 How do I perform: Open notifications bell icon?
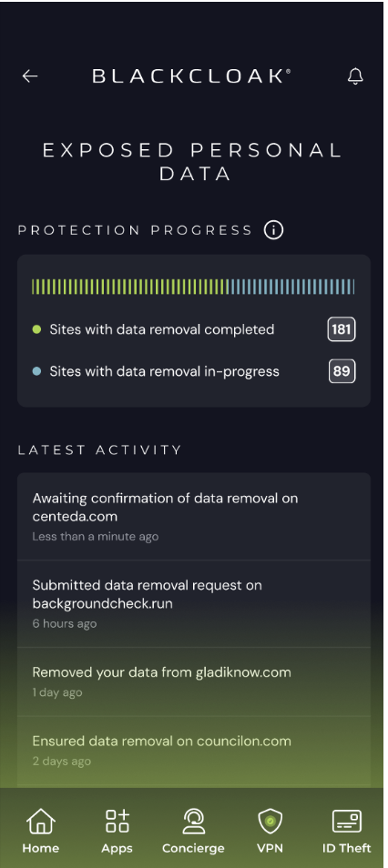(355, 76)
